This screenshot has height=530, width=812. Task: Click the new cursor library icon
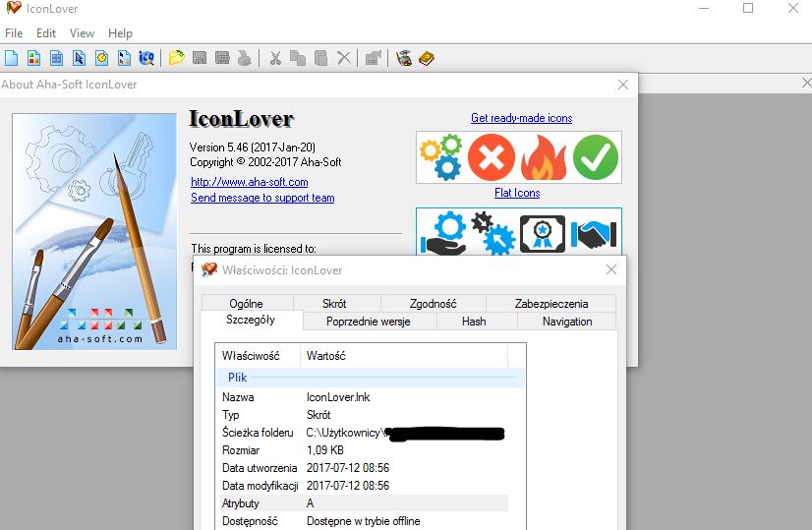[124, 58]
